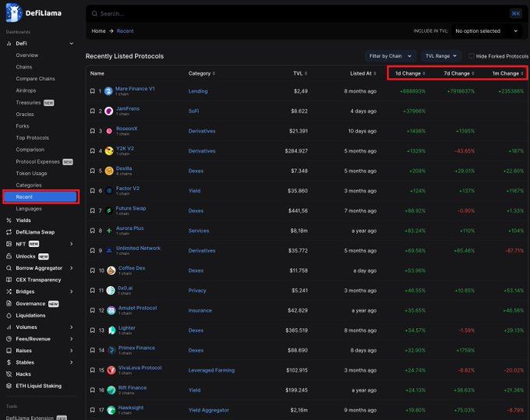Open Chains in sidebar
The width and height of the screenshot is (530, 420).
[24, 67]
